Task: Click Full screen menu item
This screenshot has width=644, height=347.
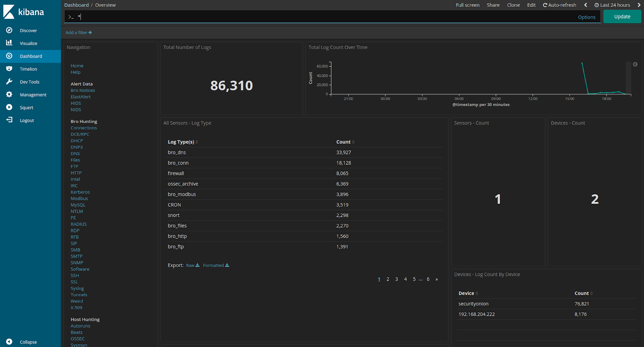Action: [468, 5]
